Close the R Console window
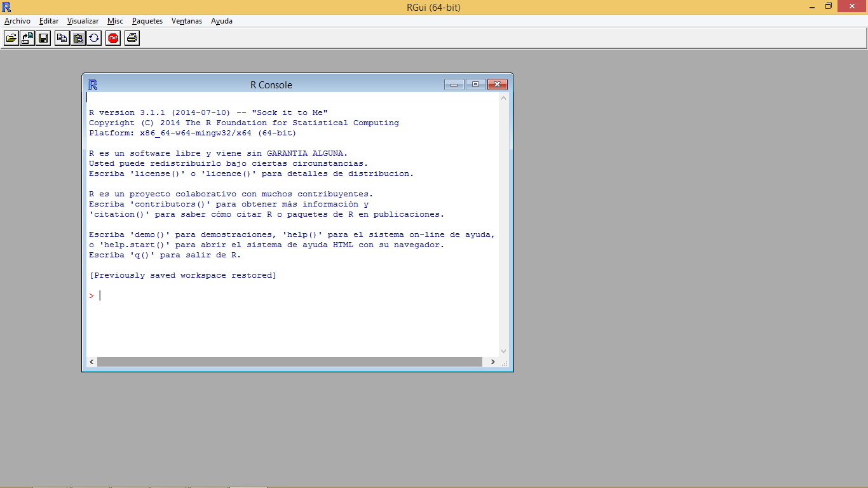 click(x=497, y=85)
